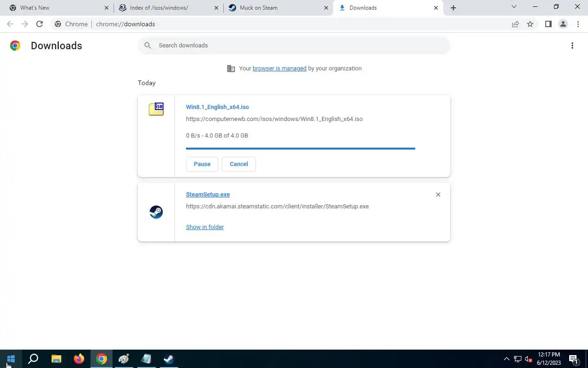Open the SteamSetup.exe file link

[x=208, y=195]
